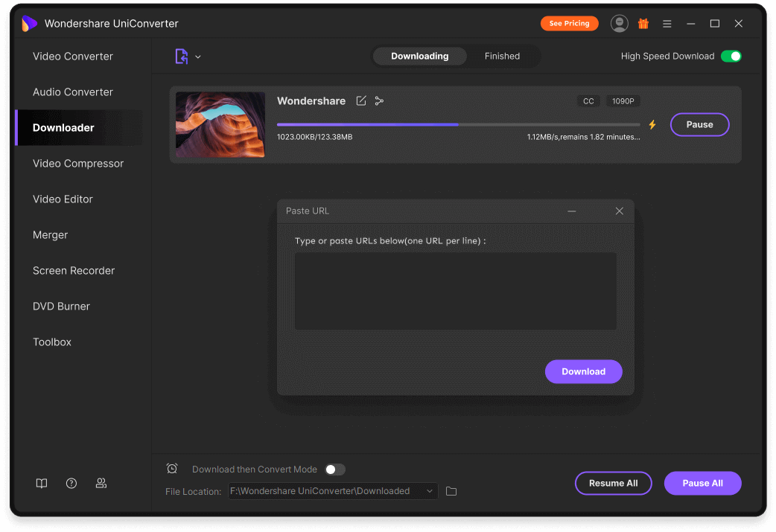776x532 pixels.
Task: Click the help question mark icon
Action: 71,483
